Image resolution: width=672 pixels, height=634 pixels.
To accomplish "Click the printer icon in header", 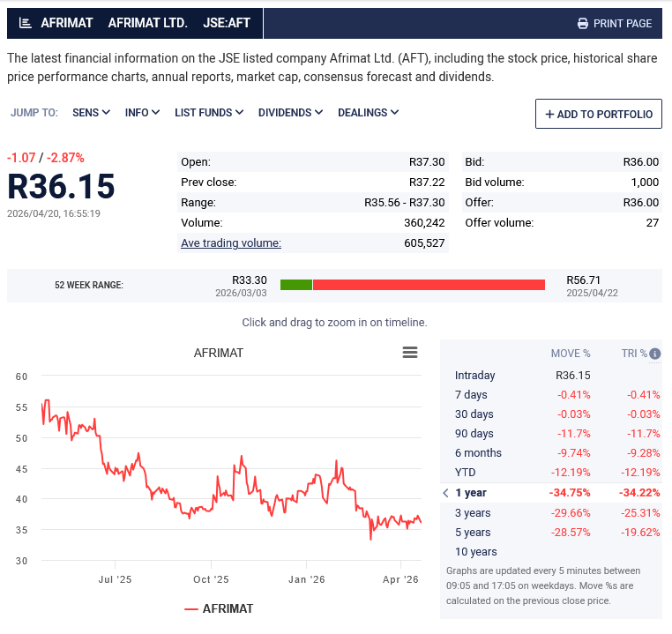I will tap(582, 24).
